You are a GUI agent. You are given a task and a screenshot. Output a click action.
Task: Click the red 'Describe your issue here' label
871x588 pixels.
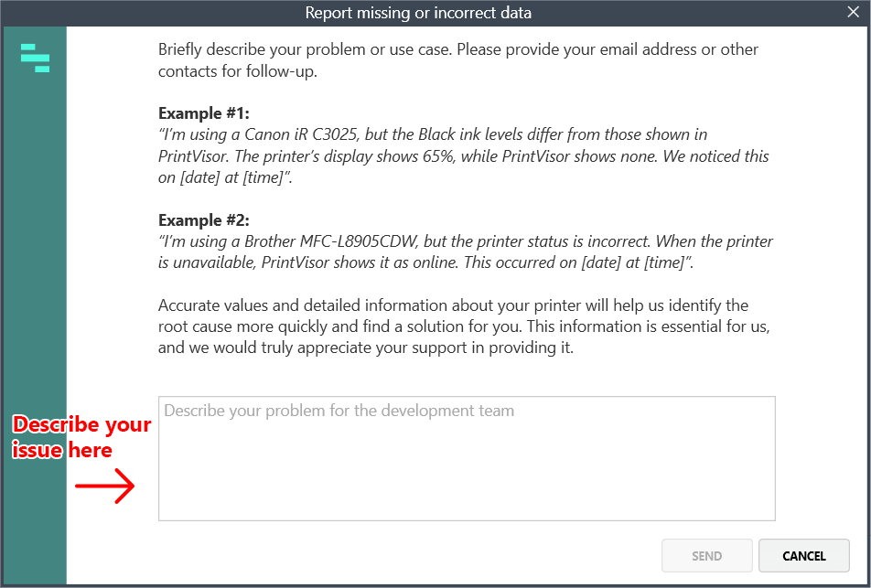(81, 436)
